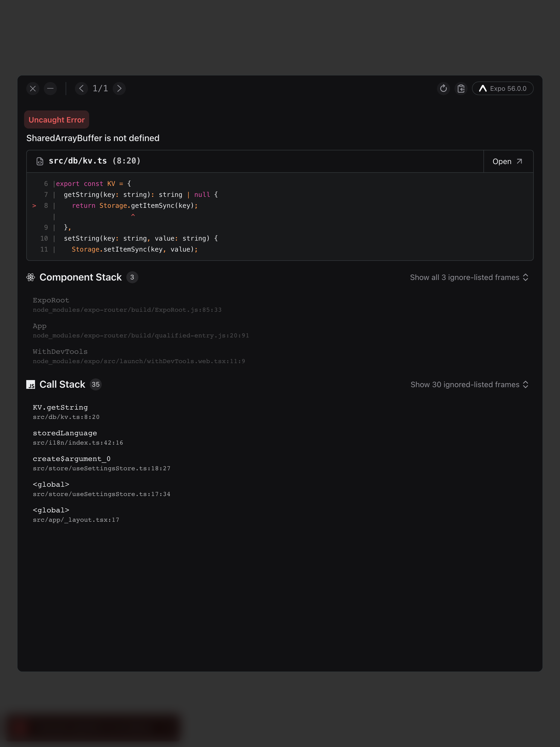Viewport: 560px width, 747px height.
Task: Click the up-down chevron next to Call Stack frames toggle
Action: click(x=526, y=384)
